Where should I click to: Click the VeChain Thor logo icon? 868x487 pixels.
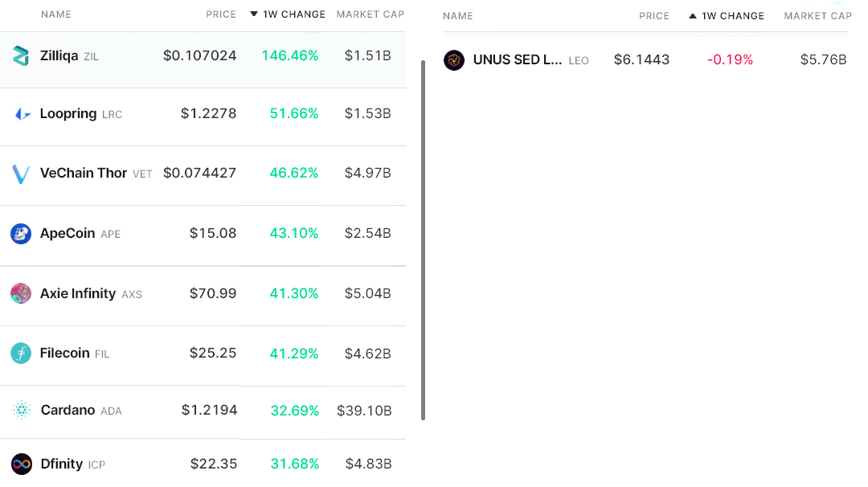[21, 174]
